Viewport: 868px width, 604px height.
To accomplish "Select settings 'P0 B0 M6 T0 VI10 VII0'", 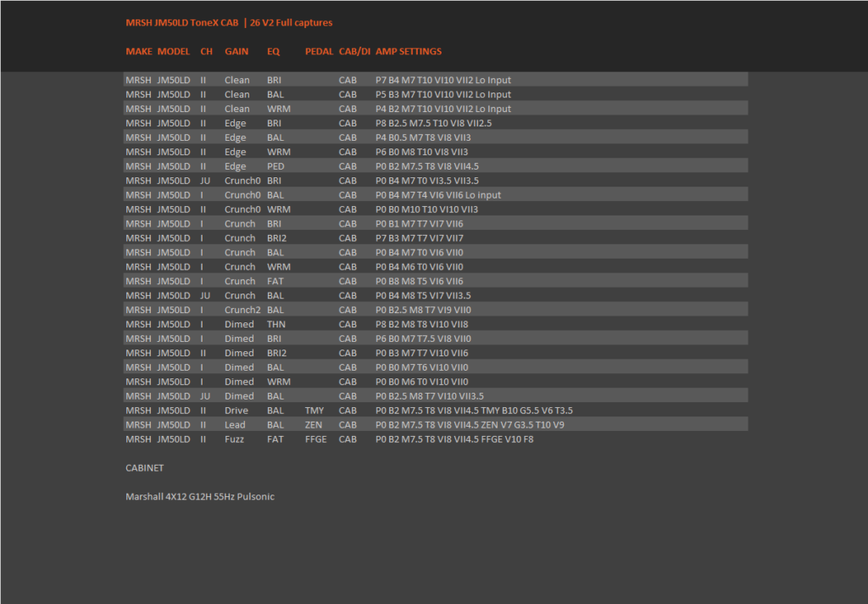I will click(x=421, y=383).
